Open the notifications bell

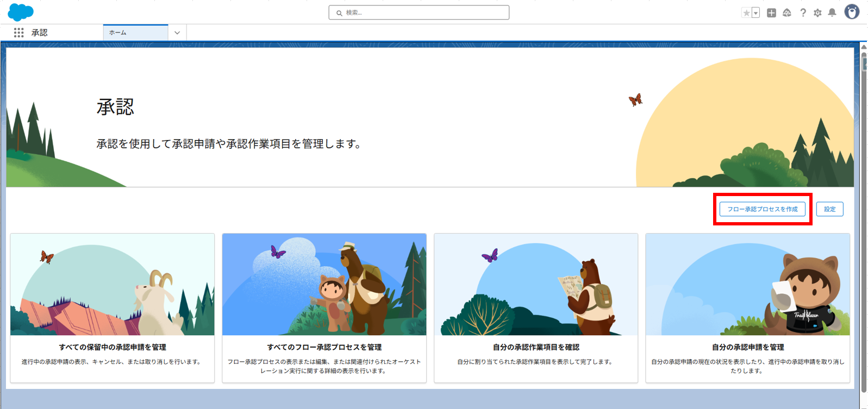click(x=832, y=12)
